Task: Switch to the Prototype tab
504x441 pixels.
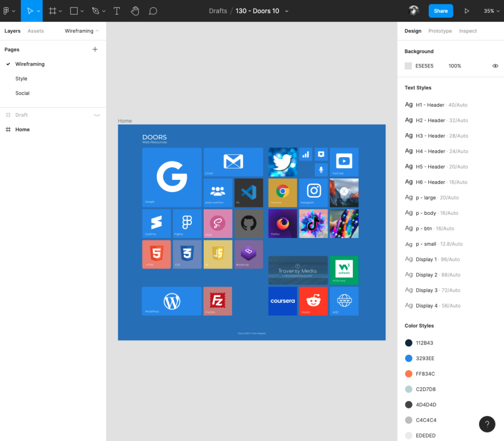Action: point(440,31)
